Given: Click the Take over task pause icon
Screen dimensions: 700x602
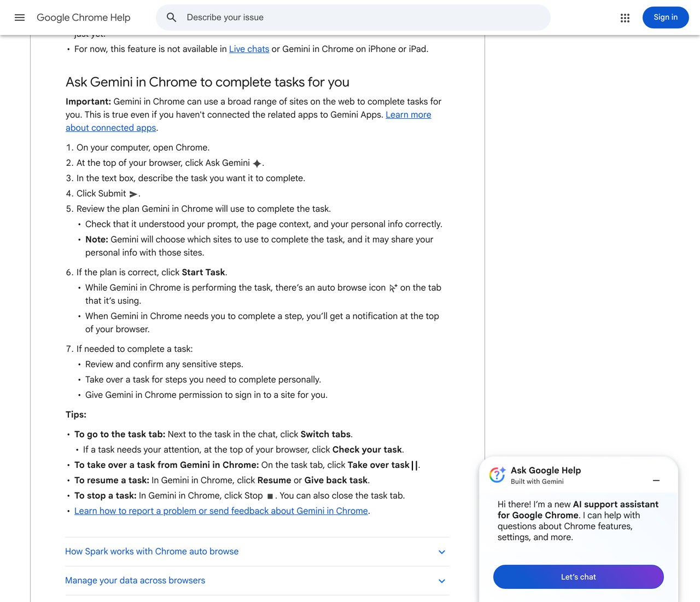Looking at the screenshot, I should (x=415, y=465).
